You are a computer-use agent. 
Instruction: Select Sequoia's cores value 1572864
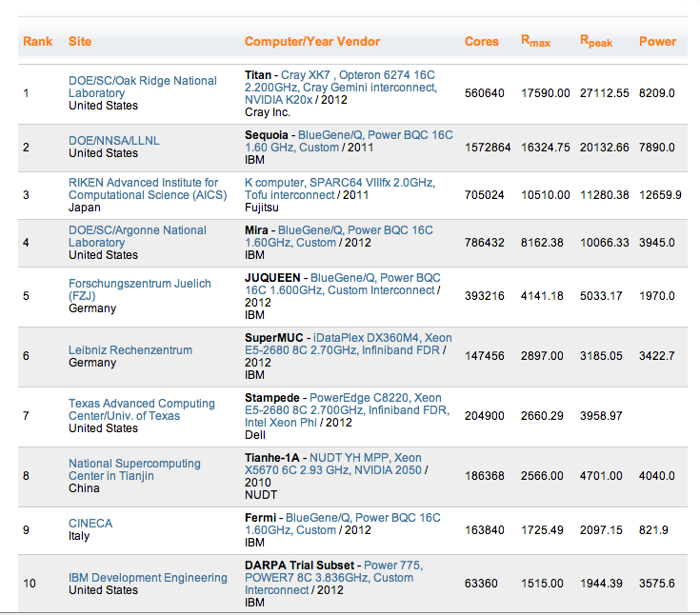(x=488, y=148)
